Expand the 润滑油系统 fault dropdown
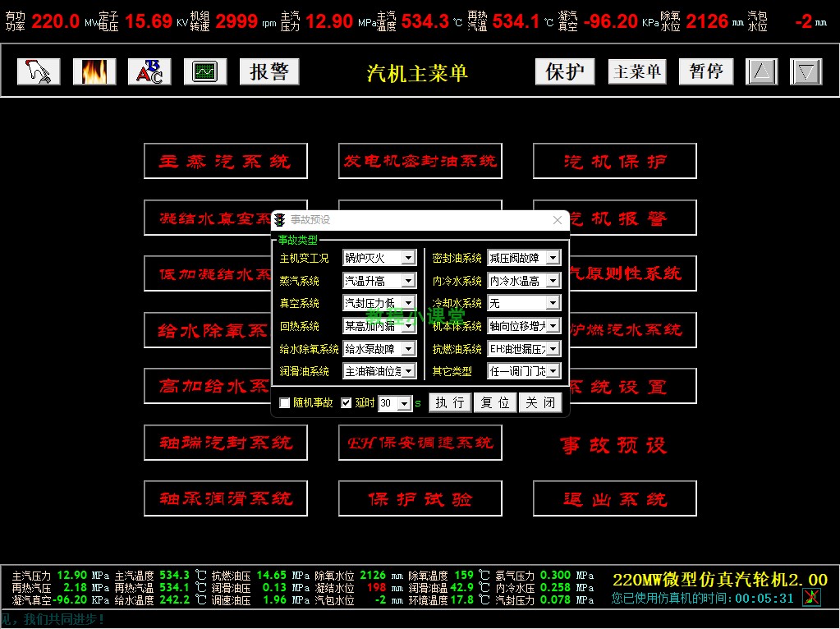 tap(409, 371)
